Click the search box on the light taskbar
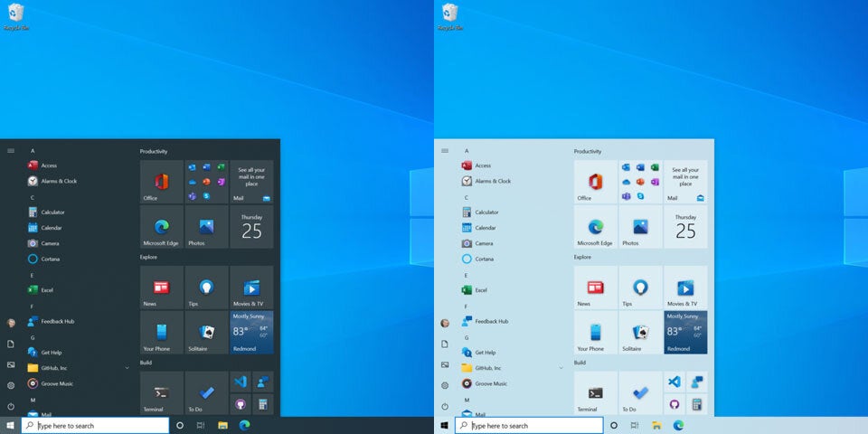 click(x=529, y=425)
